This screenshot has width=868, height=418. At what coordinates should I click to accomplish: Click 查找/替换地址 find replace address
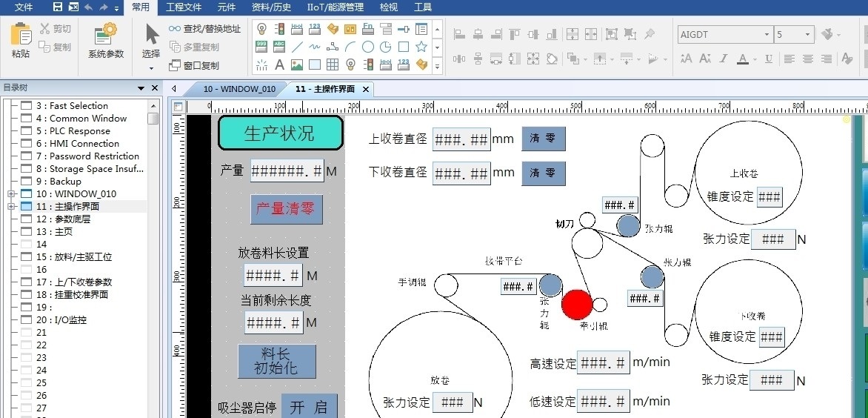[205, 29]
